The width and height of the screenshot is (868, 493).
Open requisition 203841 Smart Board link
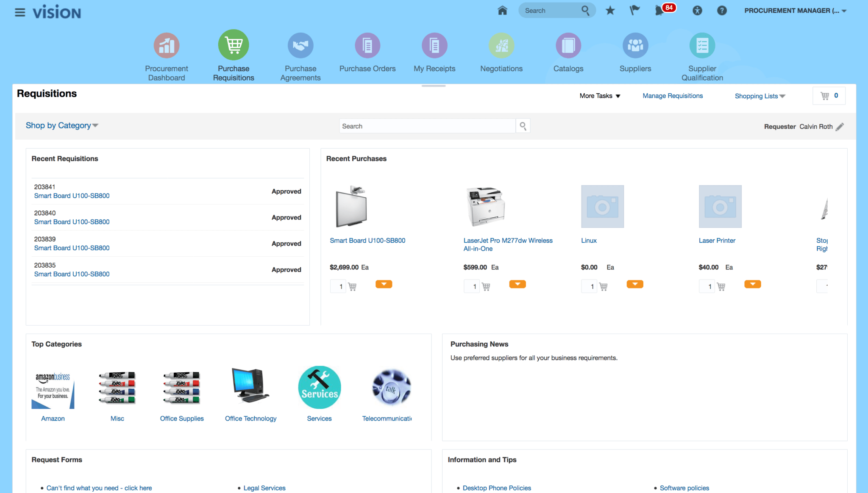click(x=72, y=196)
